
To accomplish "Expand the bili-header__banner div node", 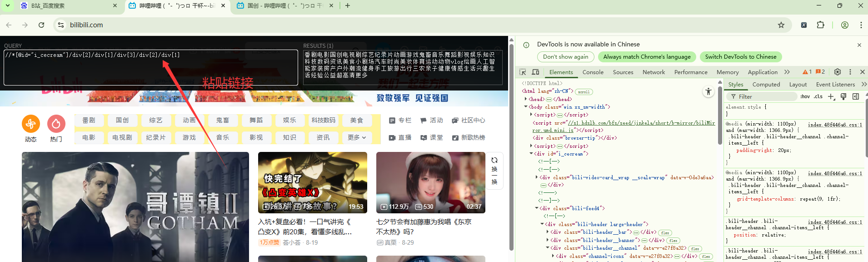I will tap(548, 240).
